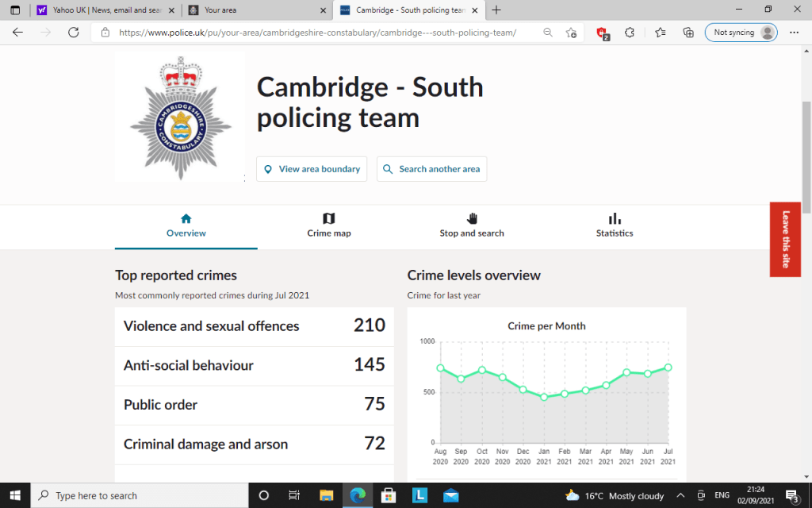Open the Collections icon in the toolbar

[688, 33]
